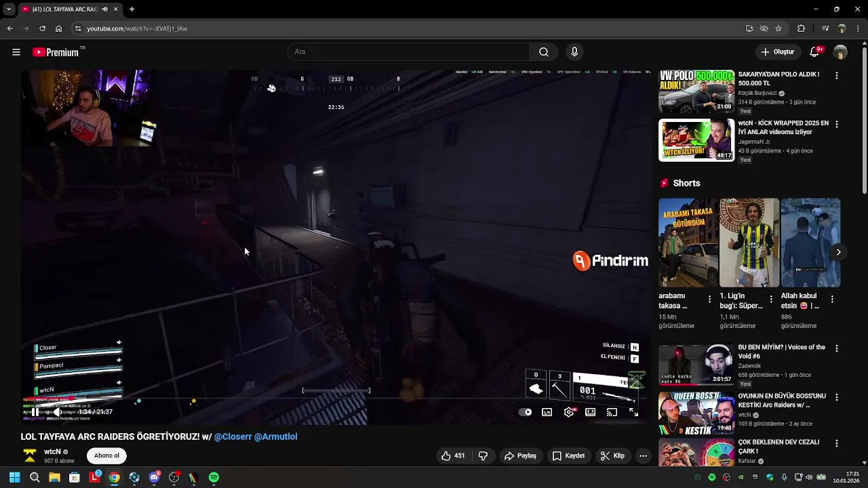Screen dimensions: 868x488
Task: Open File Explorer from taskbar
Action: click(x=54, y=478)
